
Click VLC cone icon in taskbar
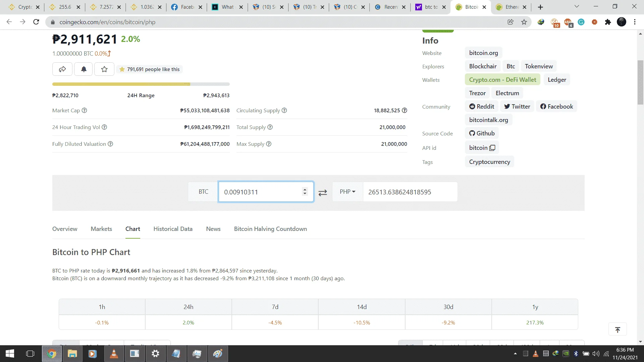[114, 354]
